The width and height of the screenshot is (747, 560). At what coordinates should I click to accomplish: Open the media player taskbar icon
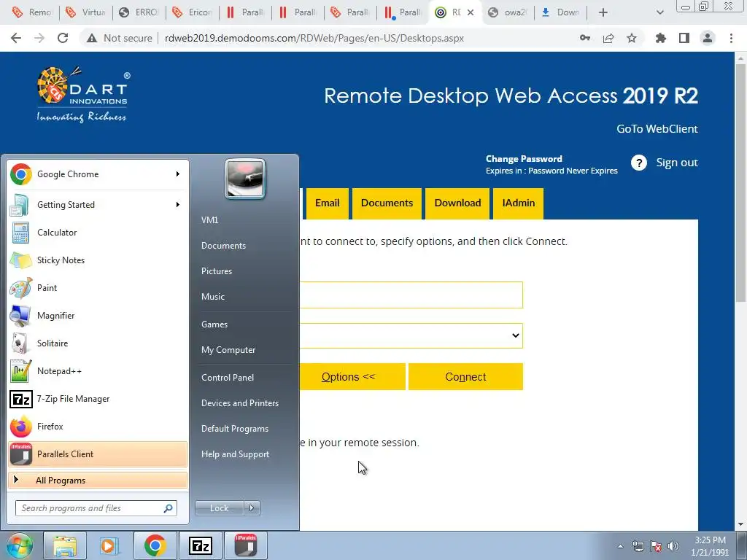109,545
